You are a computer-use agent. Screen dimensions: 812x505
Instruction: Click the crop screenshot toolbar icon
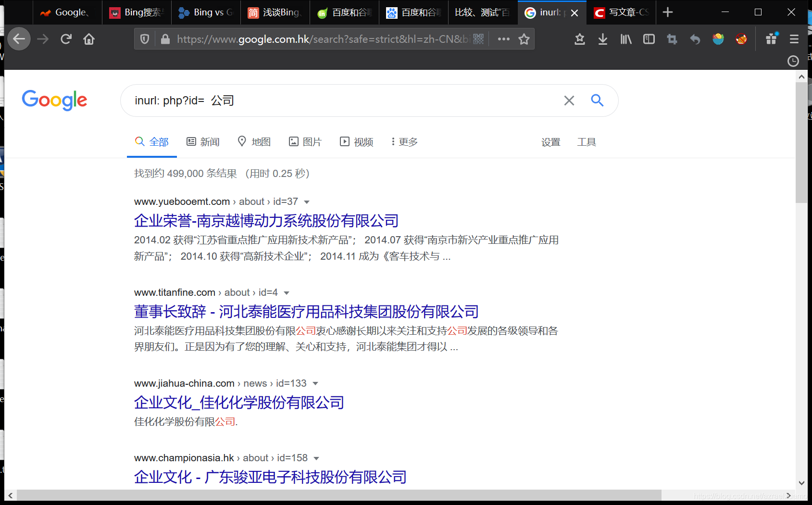[x=672, y=39]
